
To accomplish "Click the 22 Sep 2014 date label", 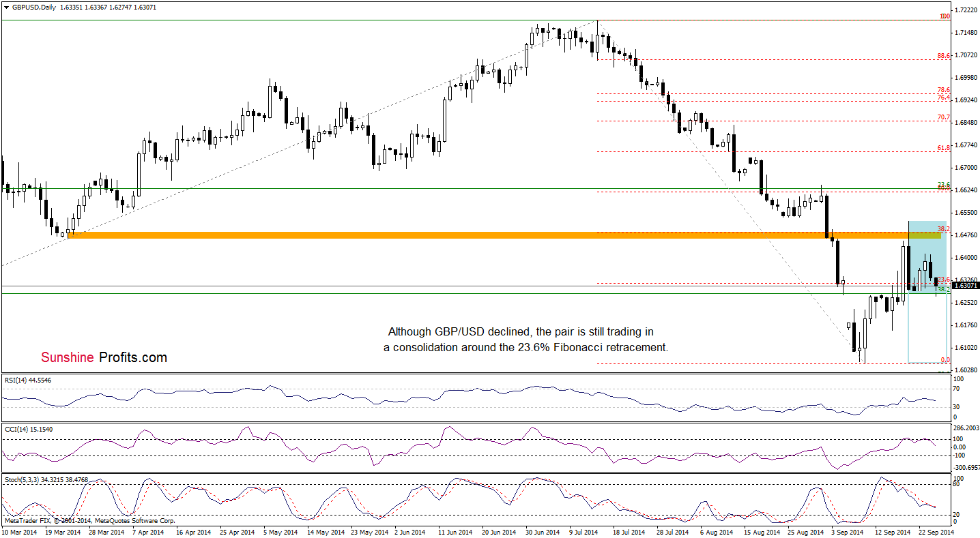I will click(x=935, y=530).
